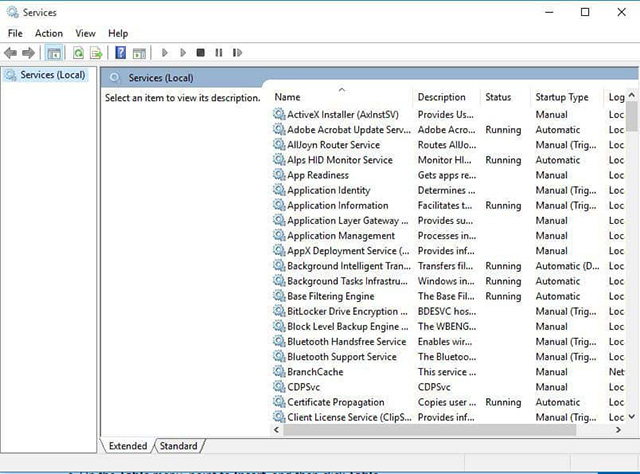Click Running status of Certificate Propagation

pyautogui.click(x=503, y=402)
